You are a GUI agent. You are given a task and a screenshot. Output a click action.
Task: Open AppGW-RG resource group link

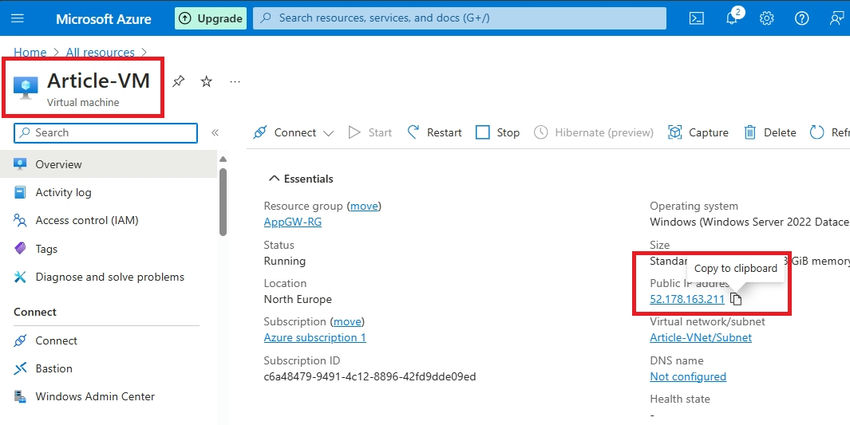pyautogui.click(x=293, y=222)
